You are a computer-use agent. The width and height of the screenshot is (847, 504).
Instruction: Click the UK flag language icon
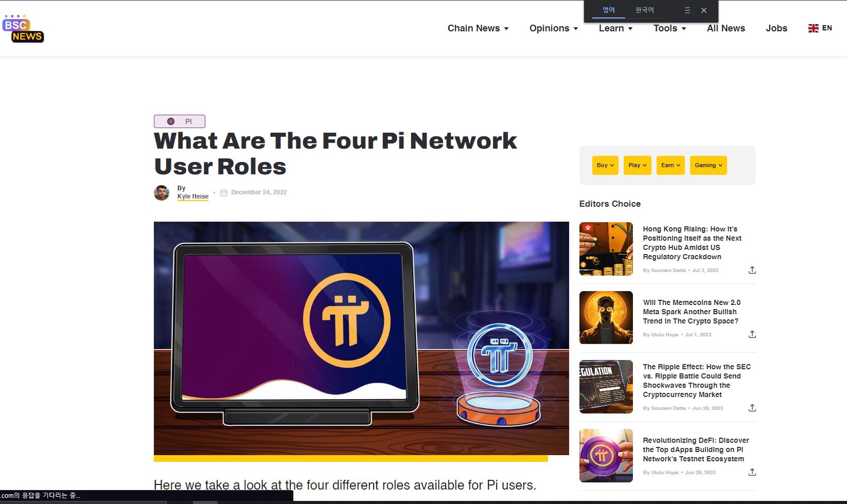[x=813, y=28]
